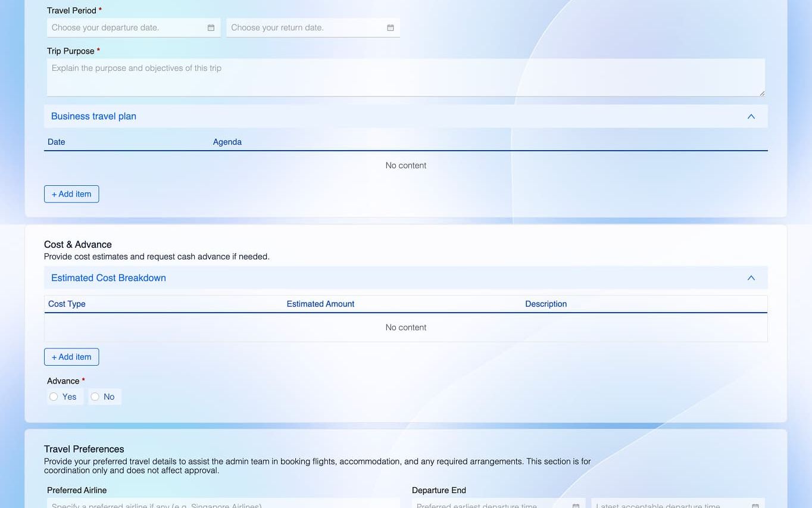The width and height of the screenshot is (812, 508).
Task: Click No content in cost breakdown table
Action: click(406, 328)
